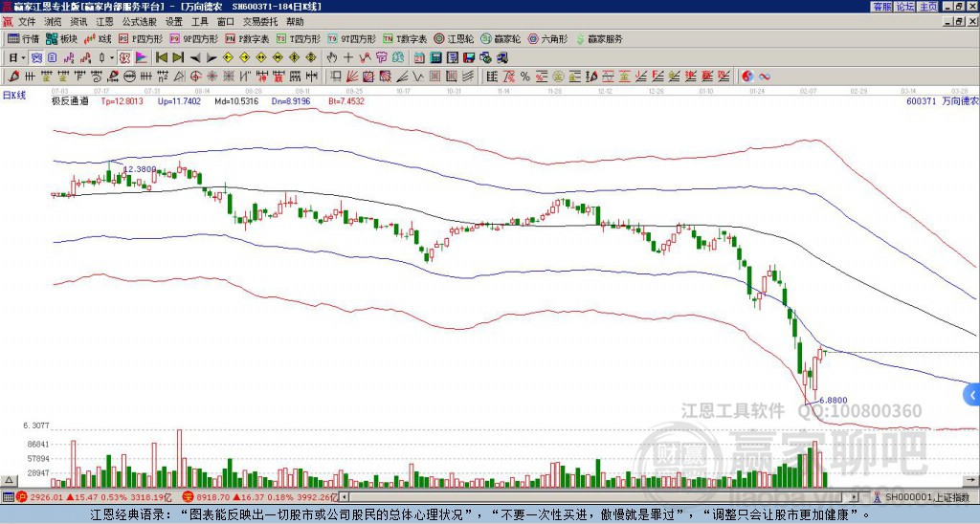The height and width of the screenshot is (524, 980).
Task: Open the 赢家轮 tool
Action: pos(501,38)
